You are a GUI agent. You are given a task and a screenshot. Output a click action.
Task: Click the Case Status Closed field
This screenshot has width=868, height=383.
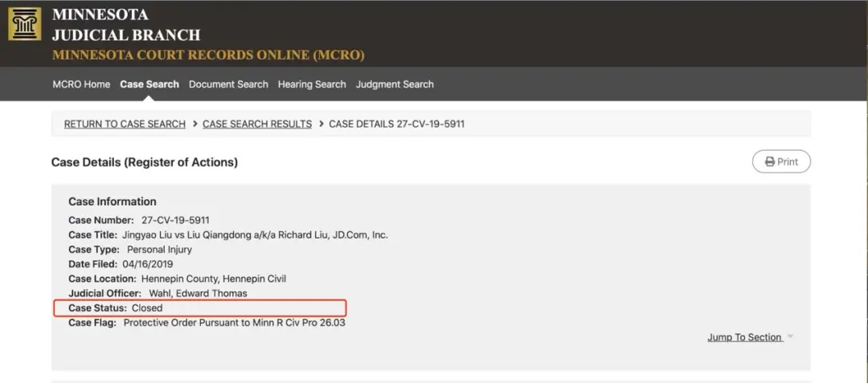[147, 308]
